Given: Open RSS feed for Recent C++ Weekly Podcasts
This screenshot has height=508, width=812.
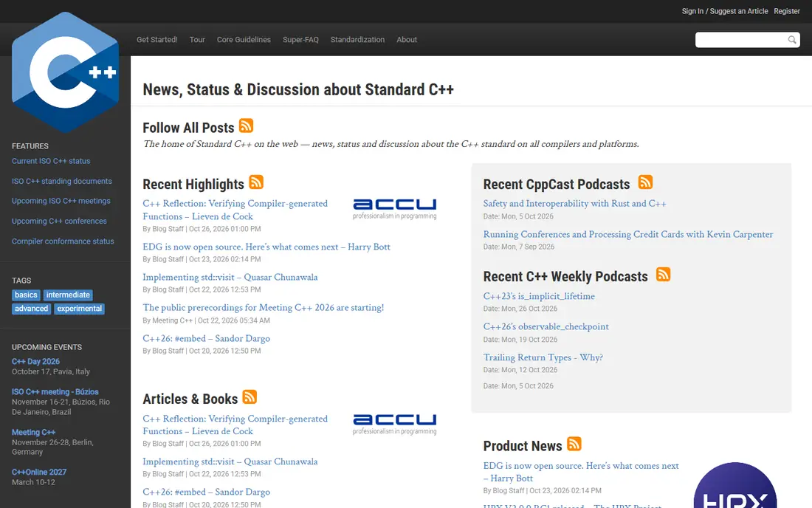Looking at the screenshot, I should (664, 275).
